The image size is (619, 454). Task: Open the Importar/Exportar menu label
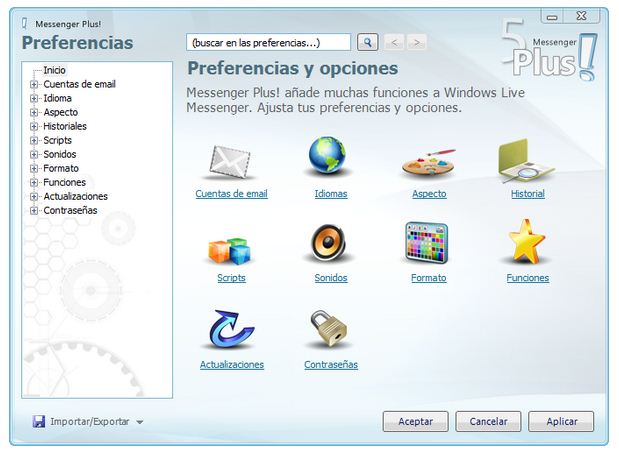point(90,422)
